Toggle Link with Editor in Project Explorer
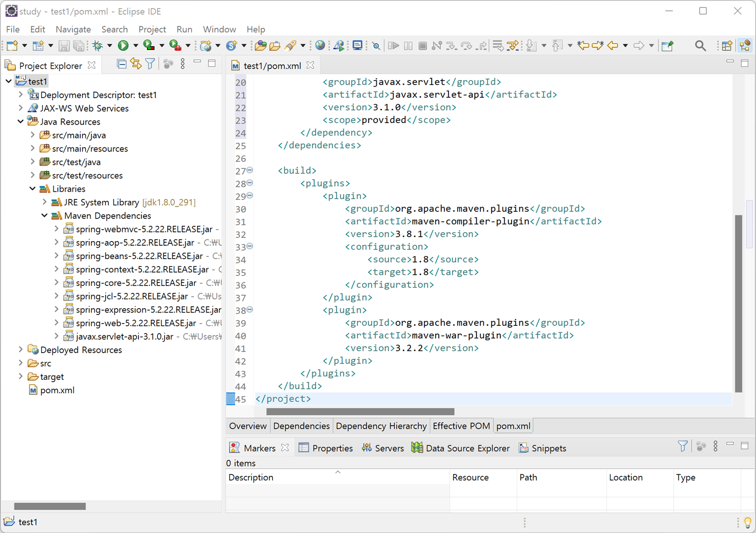This screenshot has width=756, height=533. [x=136, y=63]
